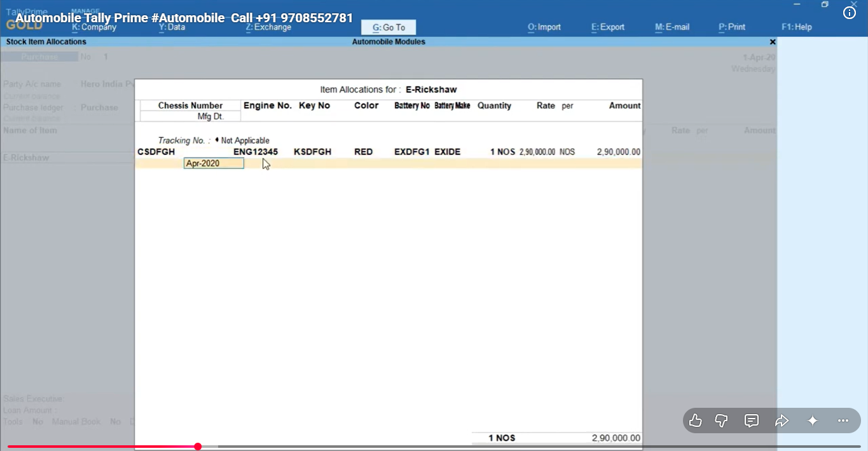The height and width of the screenshot is (451, 868).
Task: Click the total amount 2,90,000.00 at bottom
Action: (616, 438)
